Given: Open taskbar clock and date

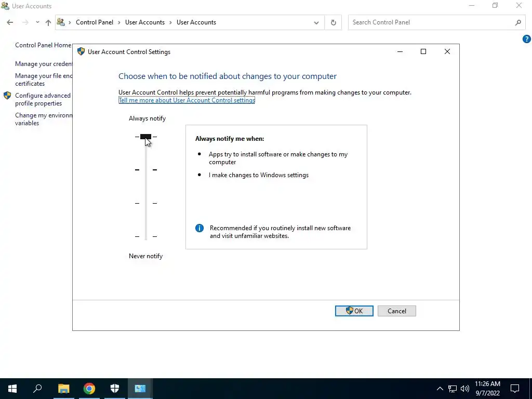Looking at the screenshot, I should (x=487, y=389).
